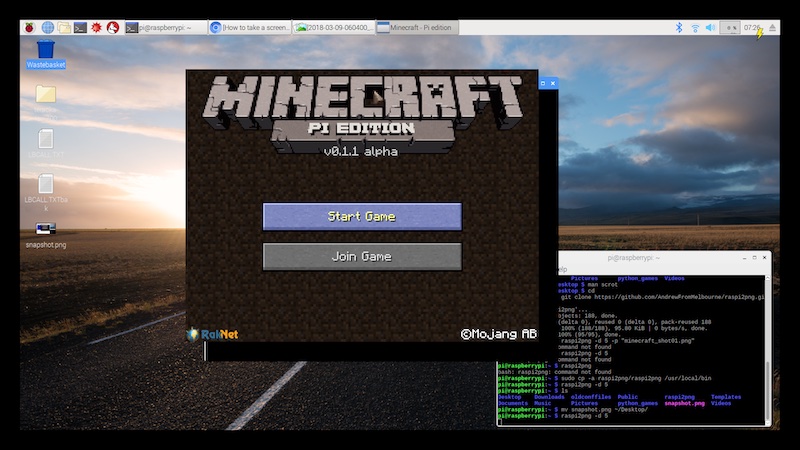The width and height of the screenshot is (800, 450).
Task: Click the v0.1.1 alpha version text
Action: tap(361, 152)
